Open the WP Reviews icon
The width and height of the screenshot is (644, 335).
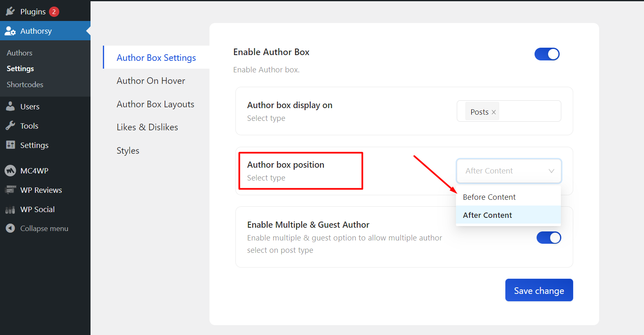click(x=10, y=189)
